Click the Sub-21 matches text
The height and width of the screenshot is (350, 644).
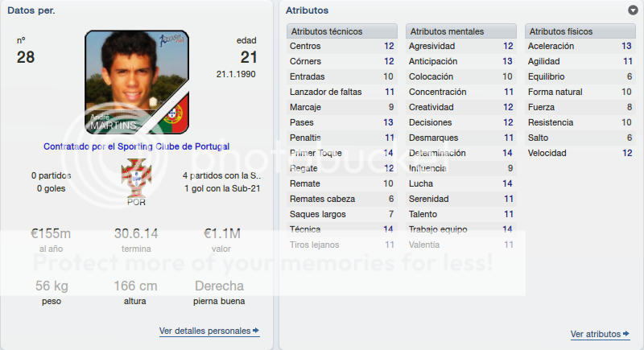point(221,175)
